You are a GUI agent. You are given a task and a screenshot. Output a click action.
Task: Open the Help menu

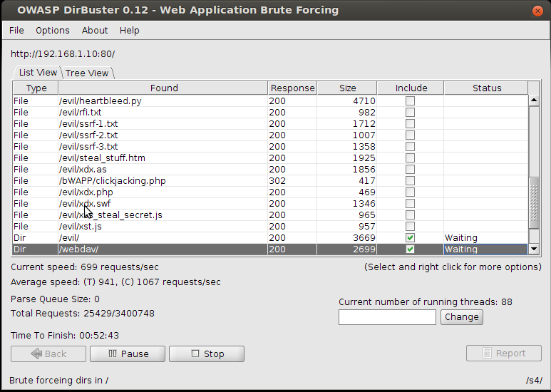(x=130, y=31)
